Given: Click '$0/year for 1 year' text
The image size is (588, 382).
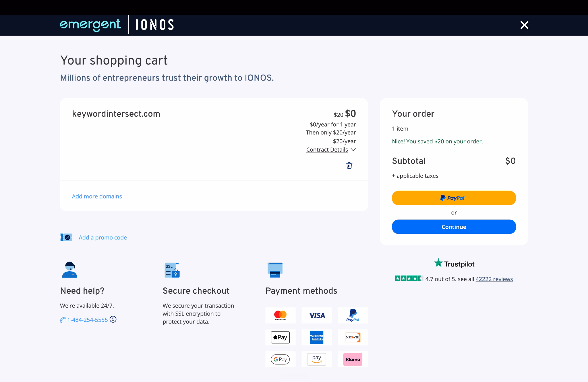Looking at the screenshot, I should click(x=333, y=124).
